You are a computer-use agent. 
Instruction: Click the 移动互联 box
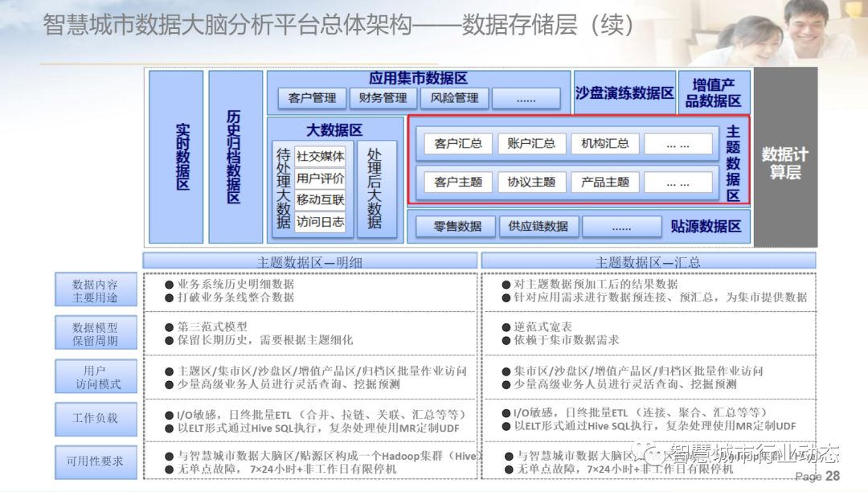(x=320, y=200)
